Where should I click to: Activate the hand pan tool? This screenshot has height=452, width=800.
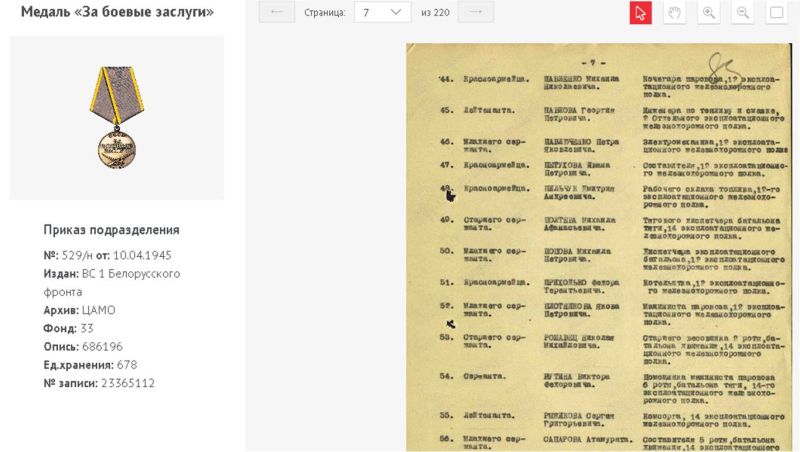(674, 13)
